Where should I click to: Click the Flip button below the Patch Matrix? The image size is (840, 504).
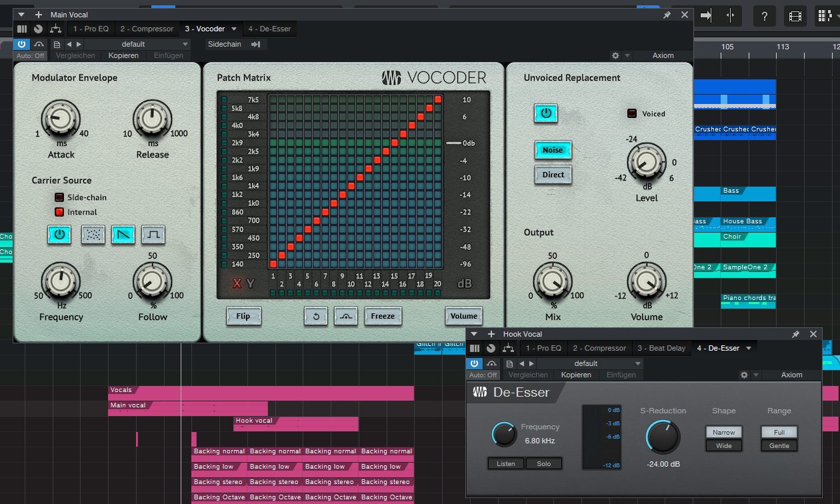[x=243, y=317]
